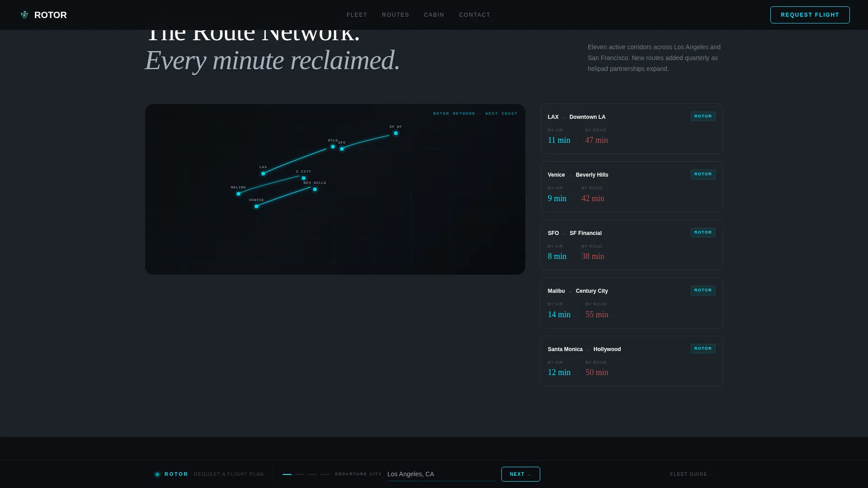Screen dimensions: 868x488
Task: Click the ROTOR helicopter logo icon
Action: [x=24, y=15]
